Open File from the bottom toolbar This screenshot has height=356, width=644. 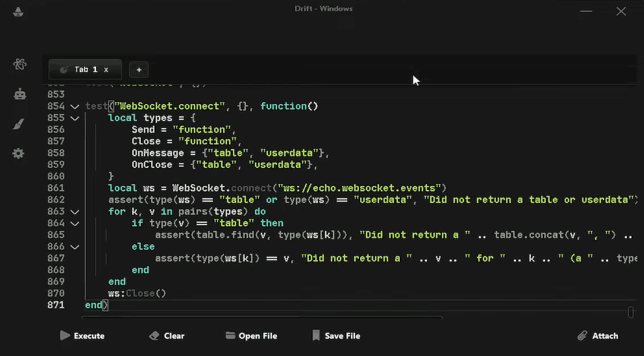click(251, 336)
